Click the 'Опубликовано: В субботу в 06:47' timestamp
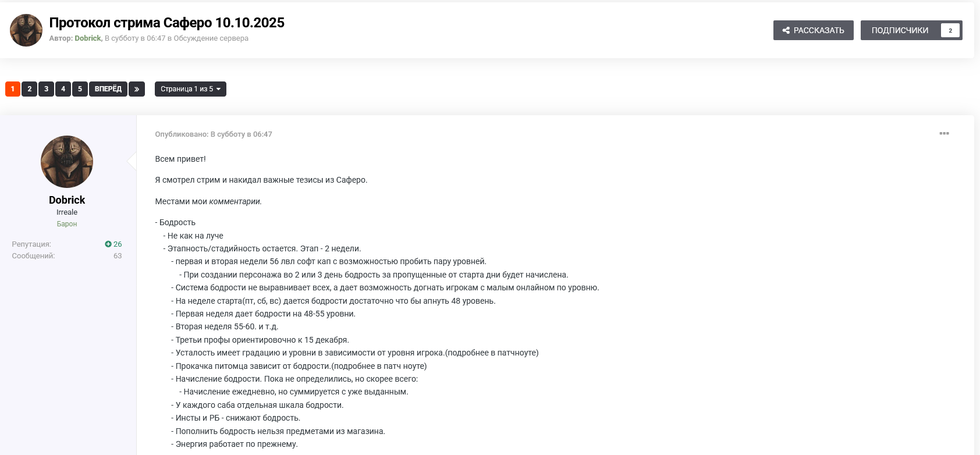The width and height of the screenshot is (980, 455). 214,134
